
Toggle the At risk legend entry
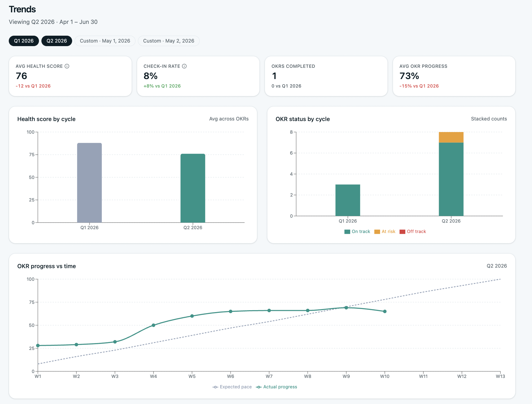[x=385, y=232]
